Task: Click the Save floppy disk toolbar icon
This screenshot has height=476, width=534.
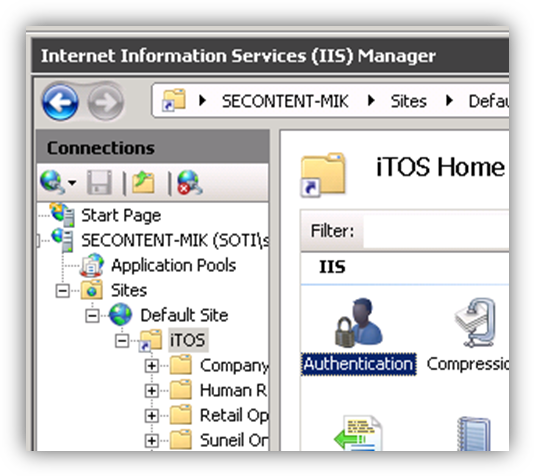Action: click(x=99, y=182)
